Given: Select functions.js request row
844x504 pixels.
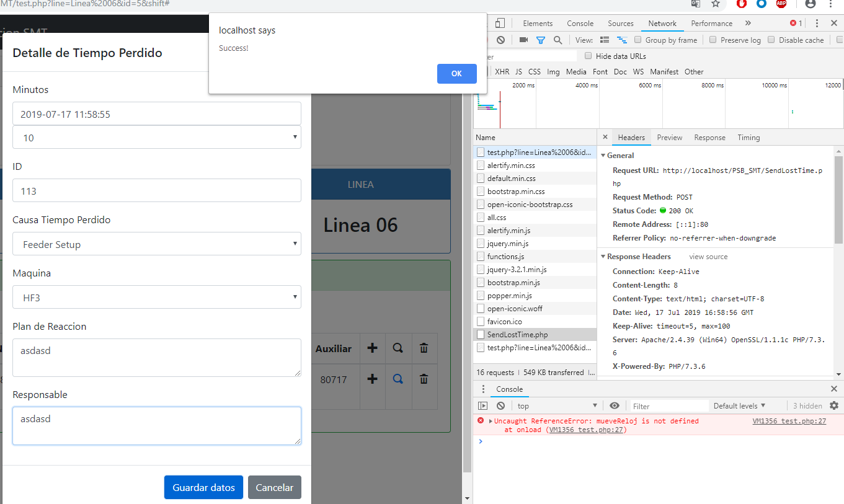Looking at the screenshot, I should [x=535, y=257].
